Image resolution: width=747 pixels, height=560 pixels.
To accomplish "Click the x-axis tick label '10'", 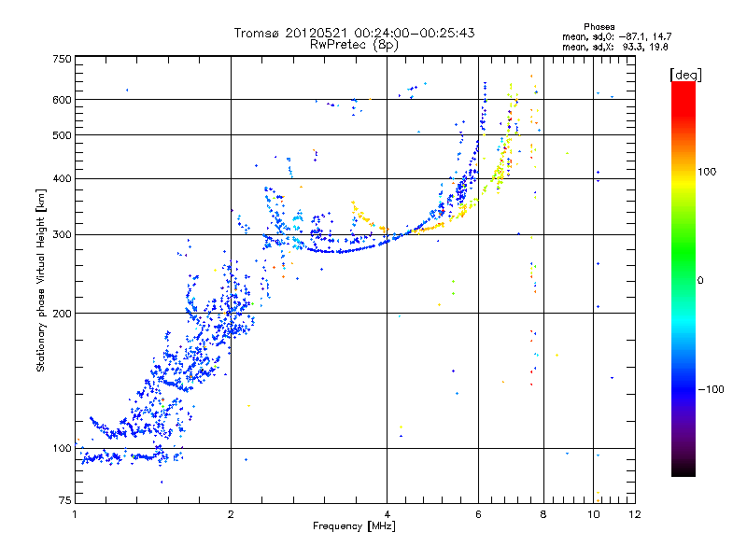I will (594, 515).
